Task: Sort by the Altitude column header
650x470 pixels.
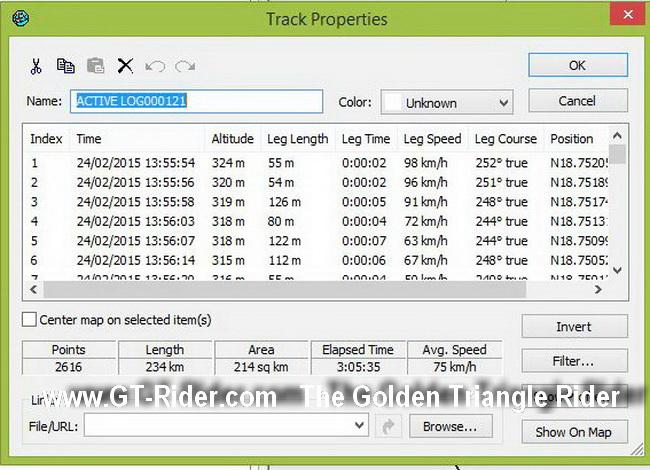Action: pos(232,139)
